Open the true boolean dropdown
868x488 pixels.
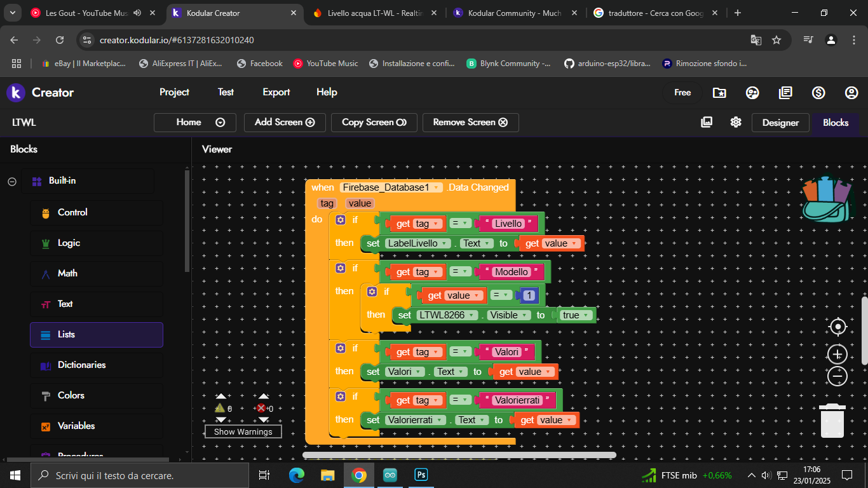[576, 315]
